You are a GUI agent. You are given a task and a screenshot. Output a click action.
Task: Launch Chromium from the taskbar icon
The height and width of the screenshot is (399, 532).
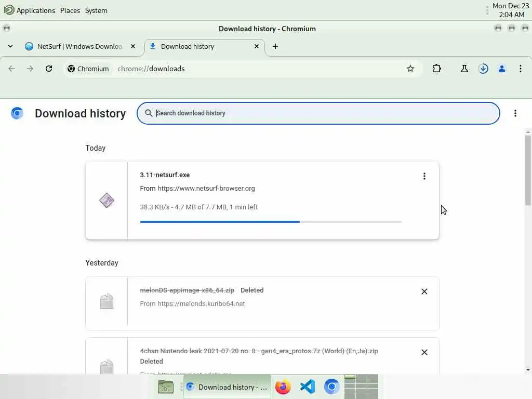pyautogui.click(x=331, y=387)
